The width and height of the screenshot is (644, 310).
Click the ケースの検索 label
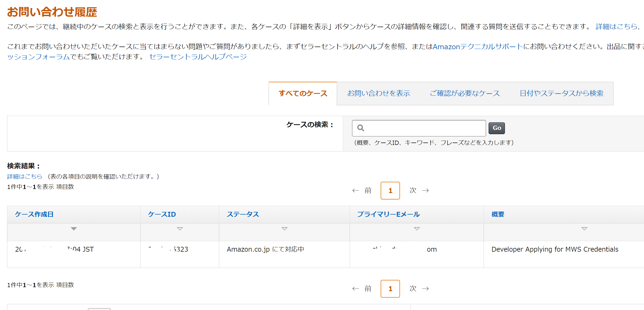point(310,124)
